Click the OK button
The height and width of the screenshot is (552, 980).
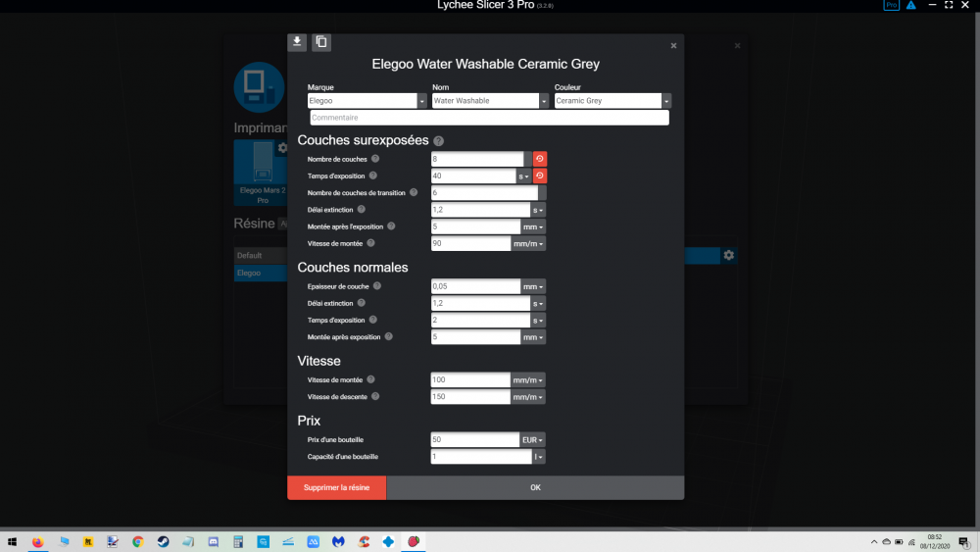click(536, 487)
